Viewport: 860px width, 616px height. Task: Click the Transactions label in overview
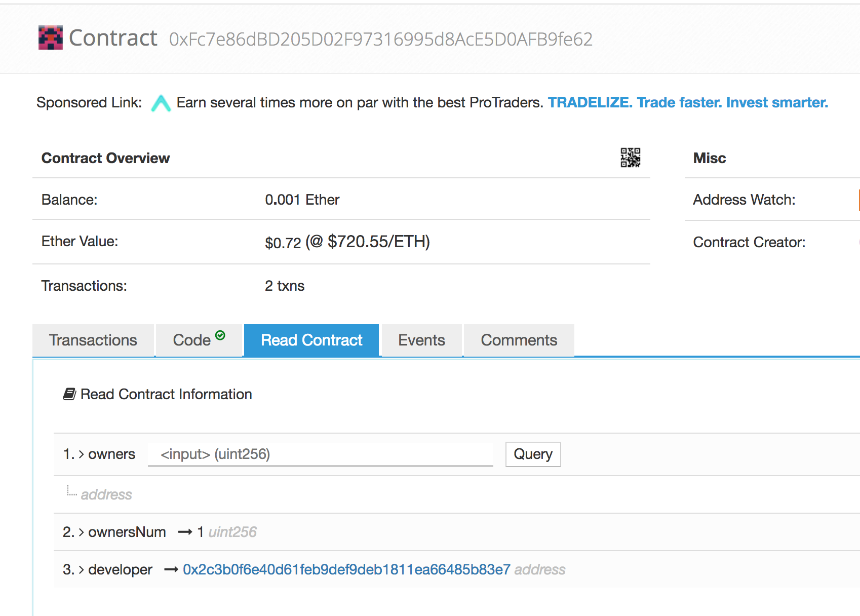(84, 286)
